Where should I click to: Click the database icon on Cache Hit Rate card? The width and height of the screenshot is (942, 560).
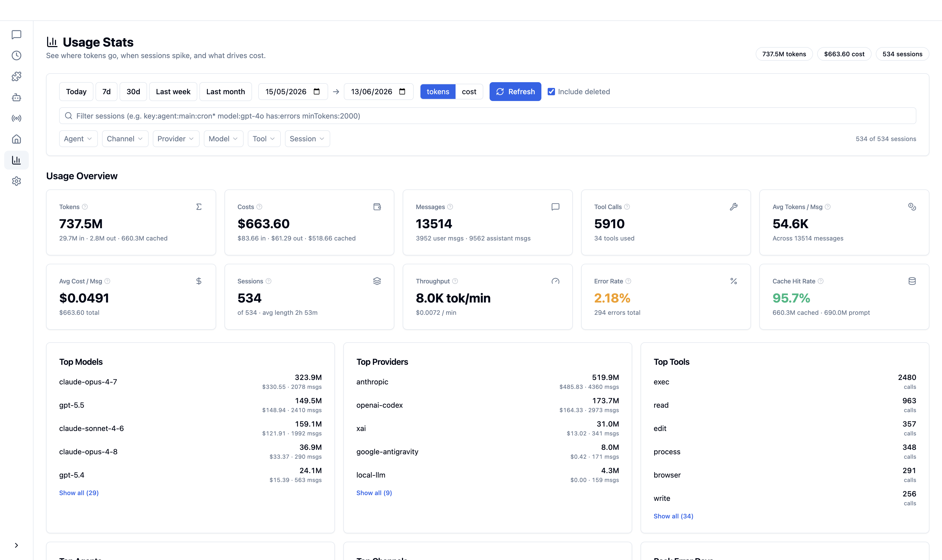click(x=912, y=281)
